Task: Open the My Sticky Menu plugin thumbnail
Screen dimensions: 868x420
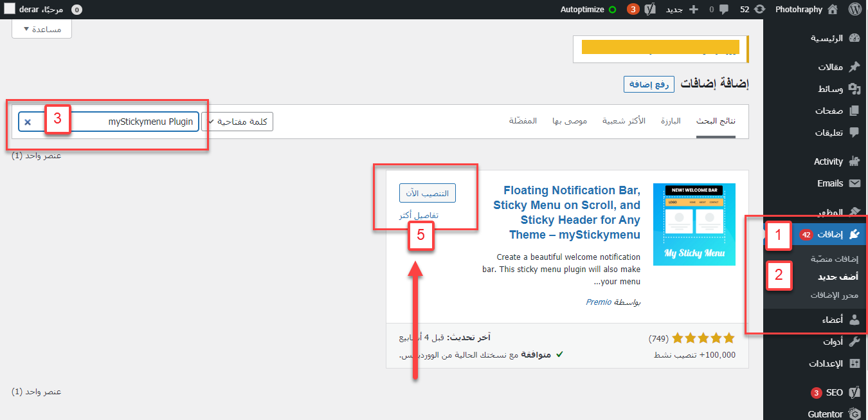Action: pos(694,224)
